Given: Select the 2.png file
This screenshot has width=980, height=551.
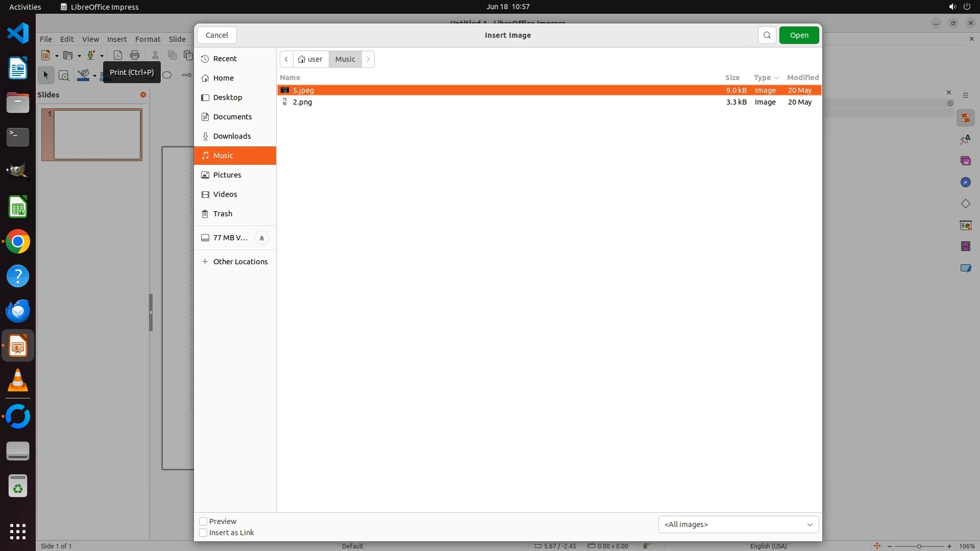Looking at the screenshot, I should 302,102.
